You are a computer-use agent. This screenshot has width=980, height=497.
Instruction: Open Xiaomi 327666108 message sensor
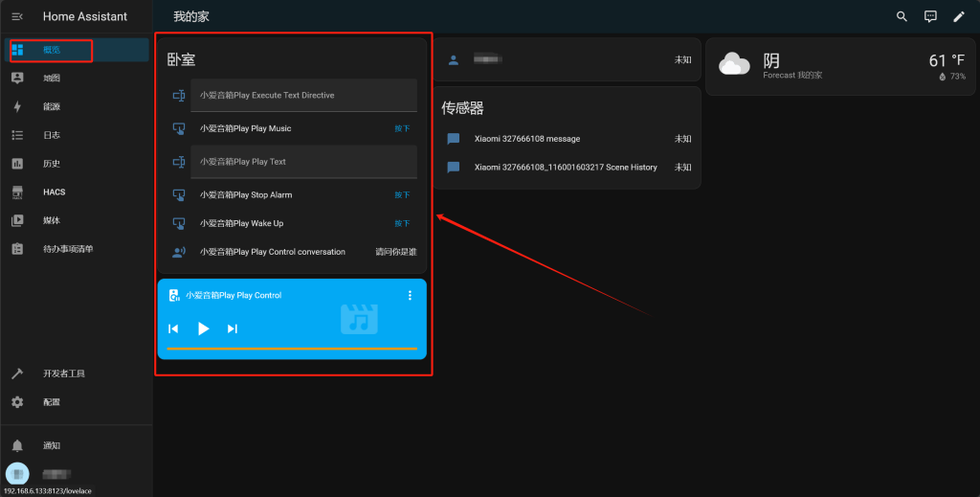coord(527,139)
